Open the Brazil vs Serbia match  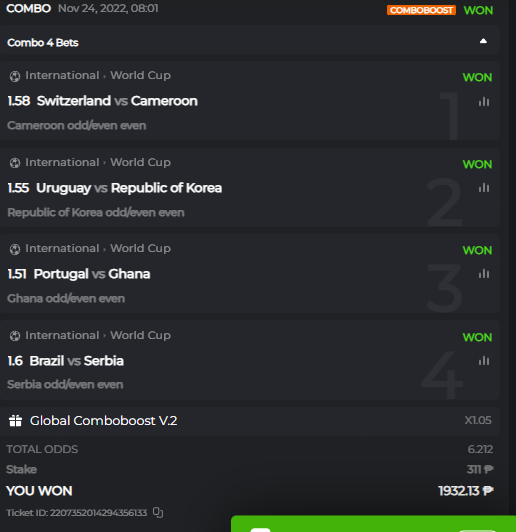(76, 361)
